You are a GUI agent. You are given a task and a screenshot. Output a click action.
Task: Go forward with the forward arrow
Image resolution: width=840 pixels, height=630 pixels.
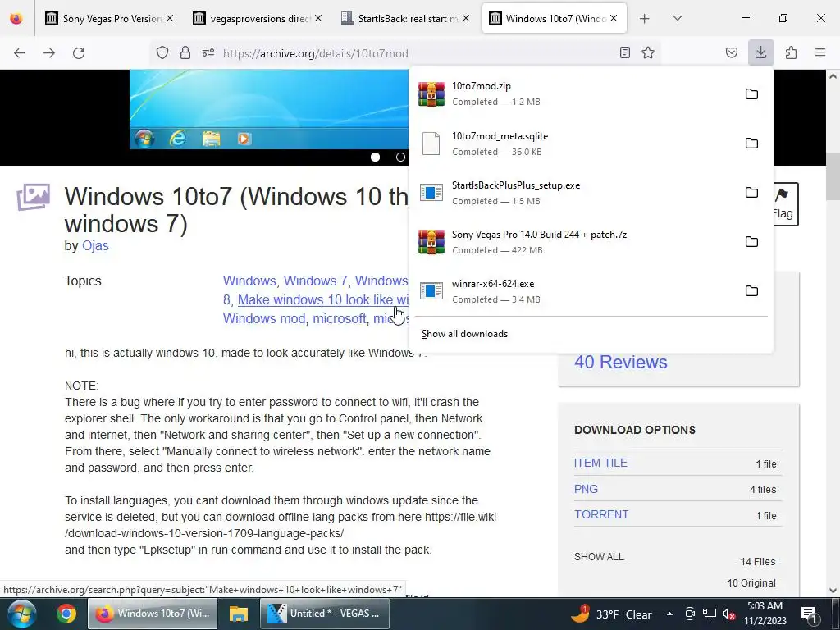(x=49, y=53)
